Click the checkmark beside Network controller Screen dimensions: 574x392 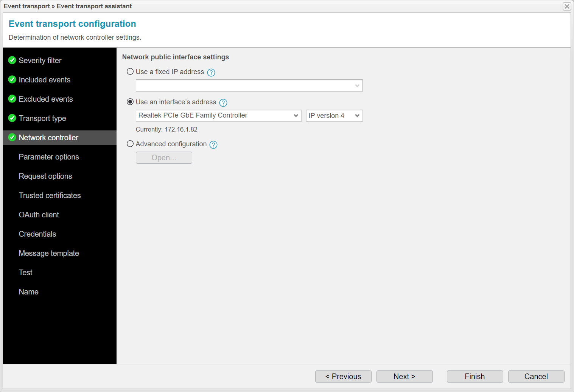pos(12,138)
